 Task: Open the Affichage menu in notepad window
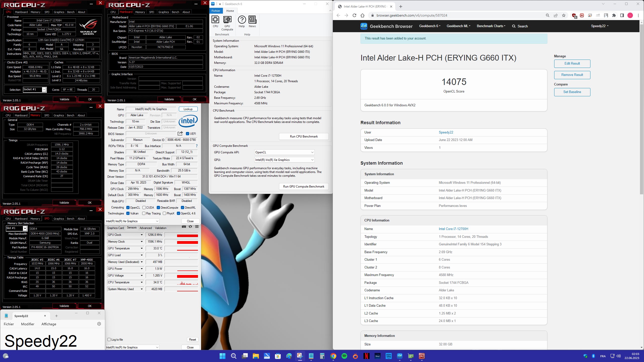pyautogui.click(x=49, y=324)
